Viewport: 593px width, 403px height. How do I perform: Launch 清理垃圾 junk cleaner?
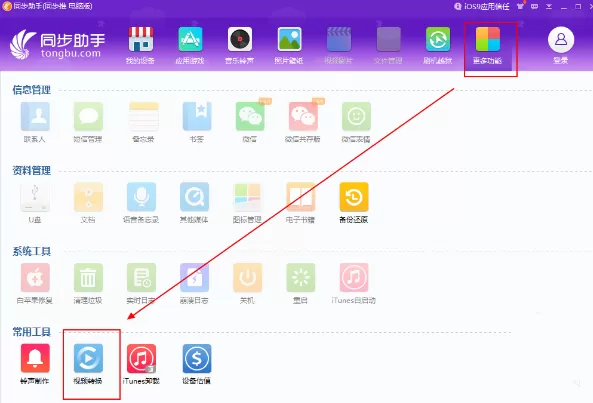point(88,284)
